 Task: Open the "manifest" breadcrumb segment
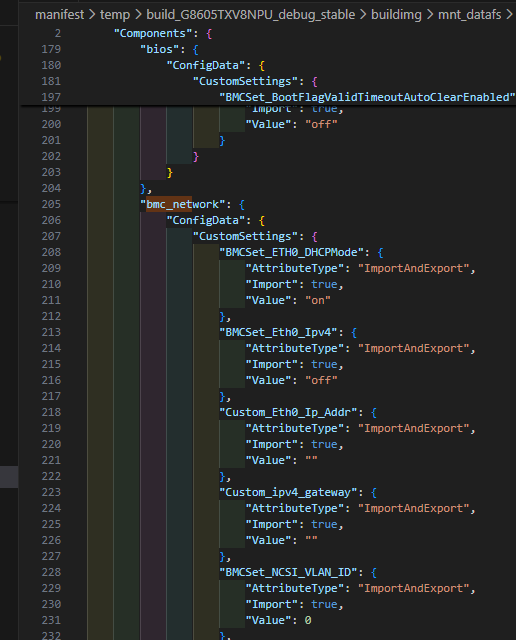point(59,15)
